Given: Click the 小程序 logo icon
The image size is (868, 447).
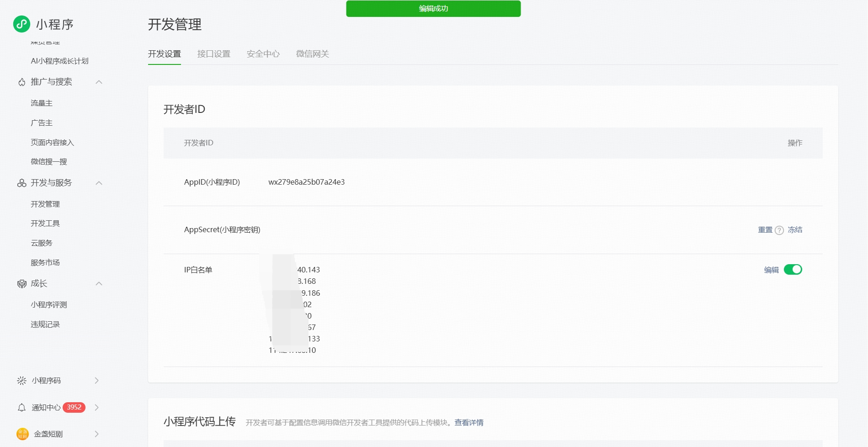Looking at the screenshot, I should pyautogui.click(x=21, y=24).
